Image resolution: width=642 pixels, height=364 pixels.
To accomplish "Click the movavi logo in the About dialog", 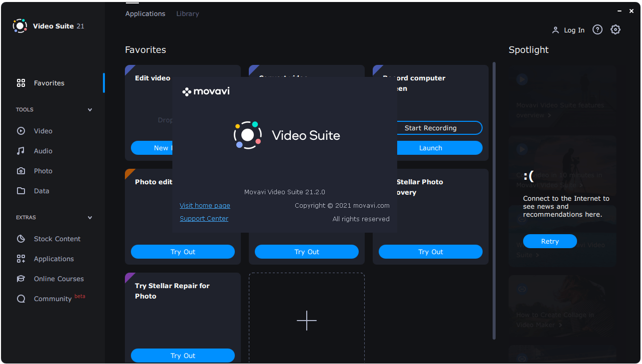I will 206,91.
